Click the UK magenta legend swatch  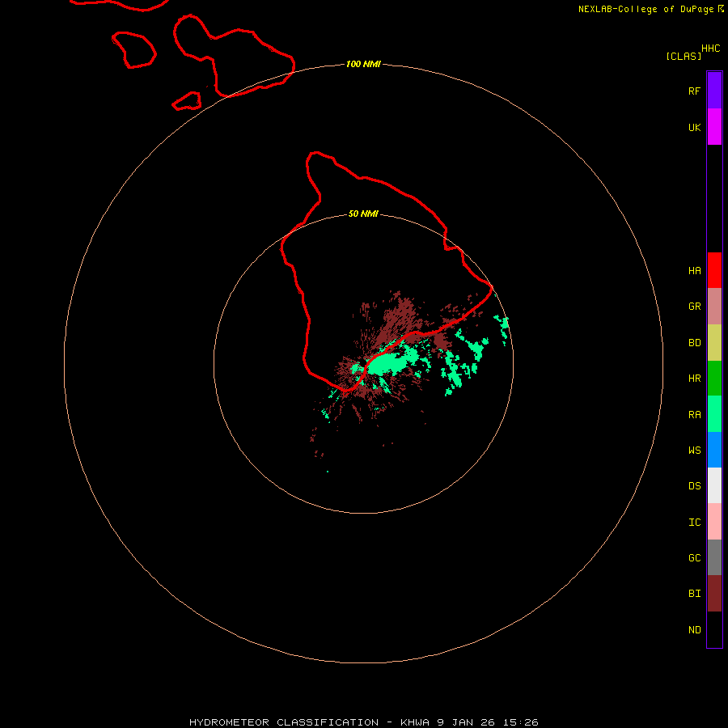pyautogui.click(x=714, y=127)
